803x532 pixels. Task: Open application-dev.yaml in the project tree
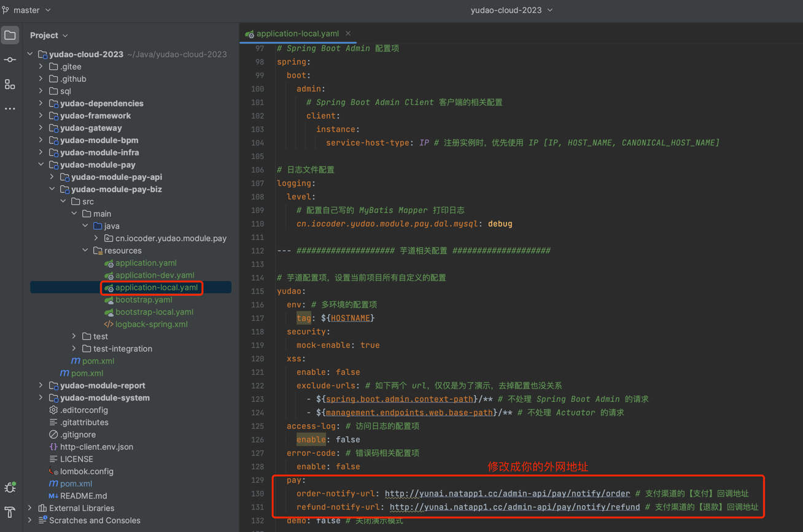(154, 275)
